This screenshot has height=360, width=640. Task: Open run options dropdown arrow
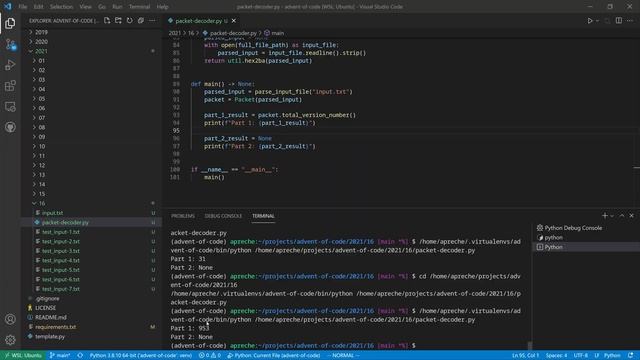point(598,21)
